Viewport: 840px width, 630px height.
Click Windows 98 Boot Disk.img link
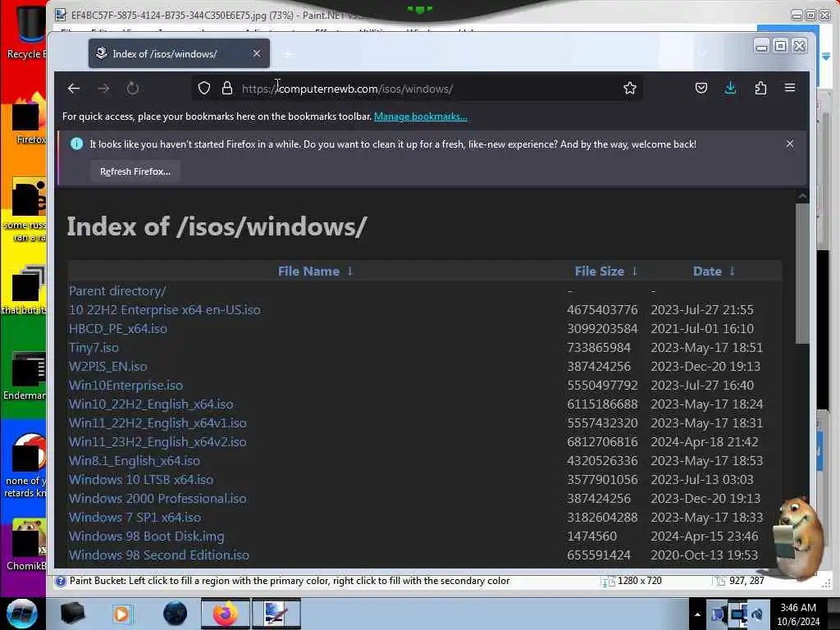147,536
